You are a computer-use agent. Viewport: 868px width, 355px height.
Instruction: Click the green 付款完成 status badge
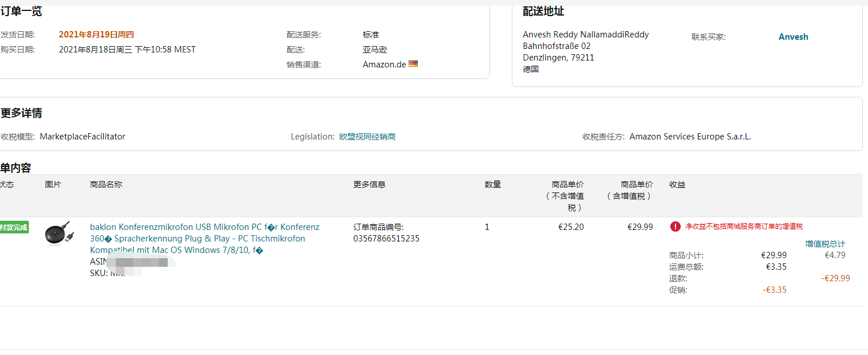(13, 227)
